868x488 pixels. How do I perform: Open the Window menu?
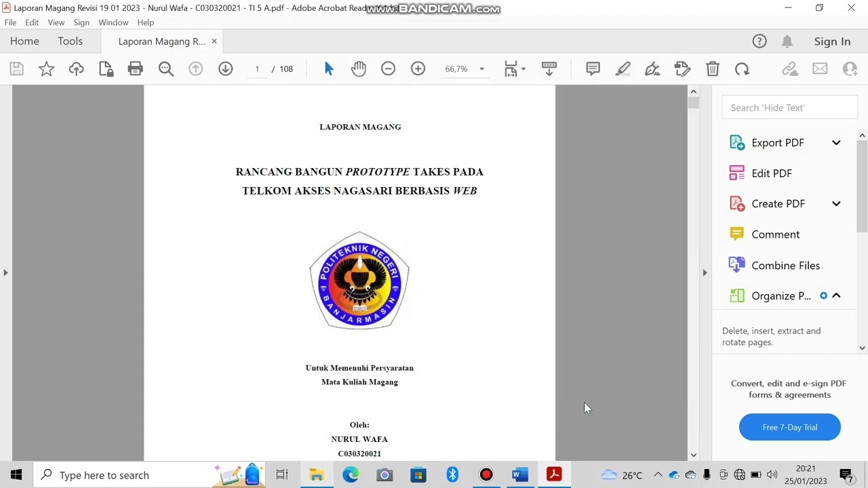pos(113,22)
